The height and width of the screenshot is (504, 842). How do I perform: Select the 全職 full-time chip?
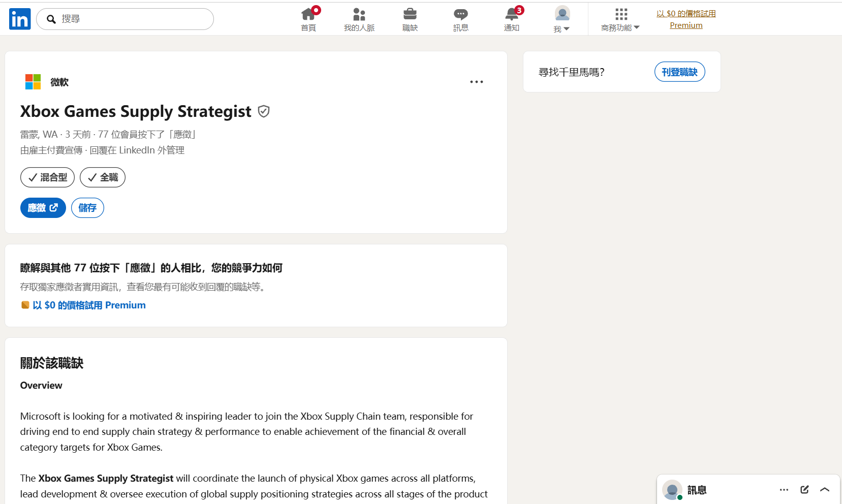(103, 177)
